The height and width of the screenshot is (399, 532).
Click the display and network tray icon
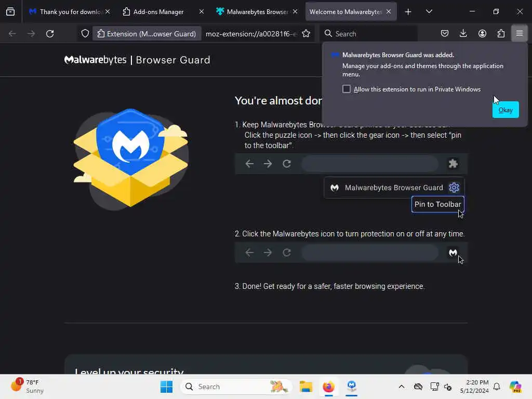point(434,387)
